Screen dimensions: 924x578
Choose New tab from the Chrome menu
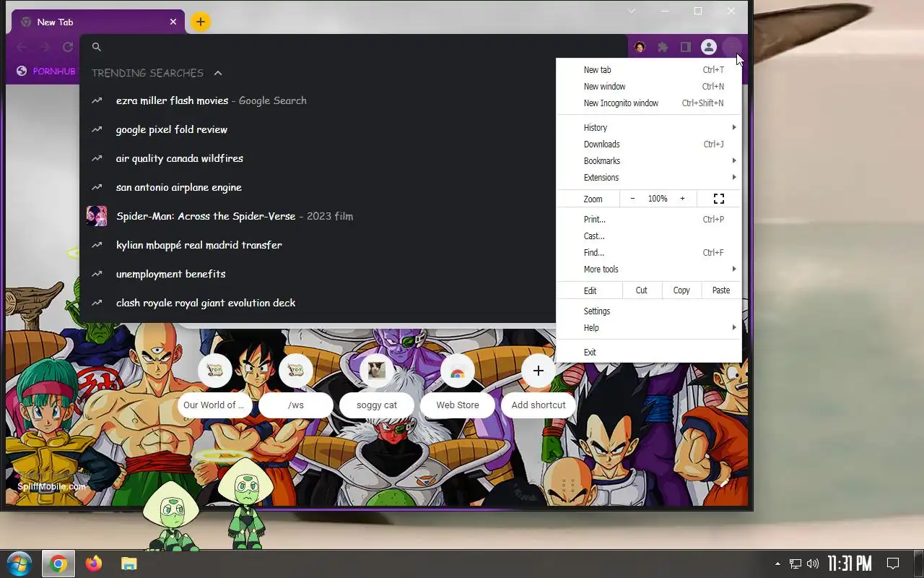coord(649,70)
